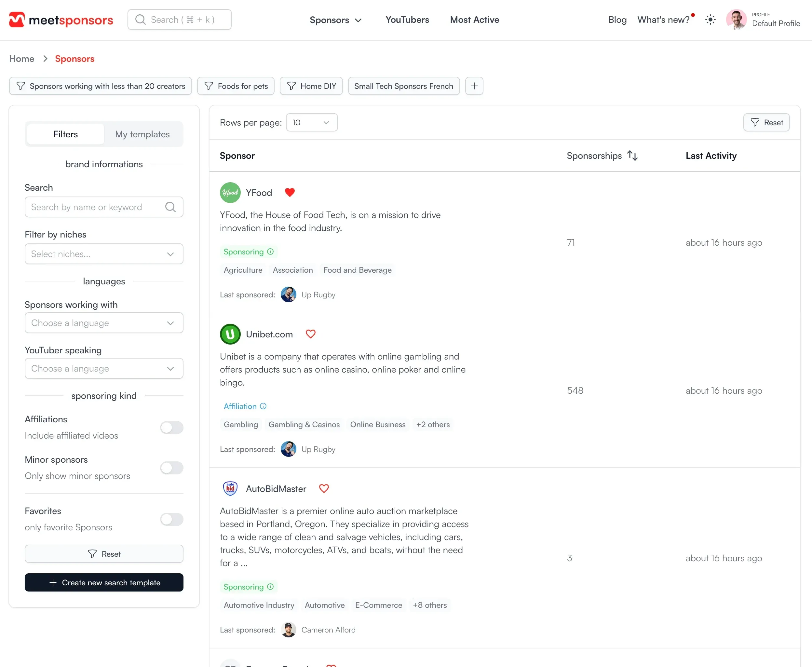Click the Create new search template button

pos(104,582)
